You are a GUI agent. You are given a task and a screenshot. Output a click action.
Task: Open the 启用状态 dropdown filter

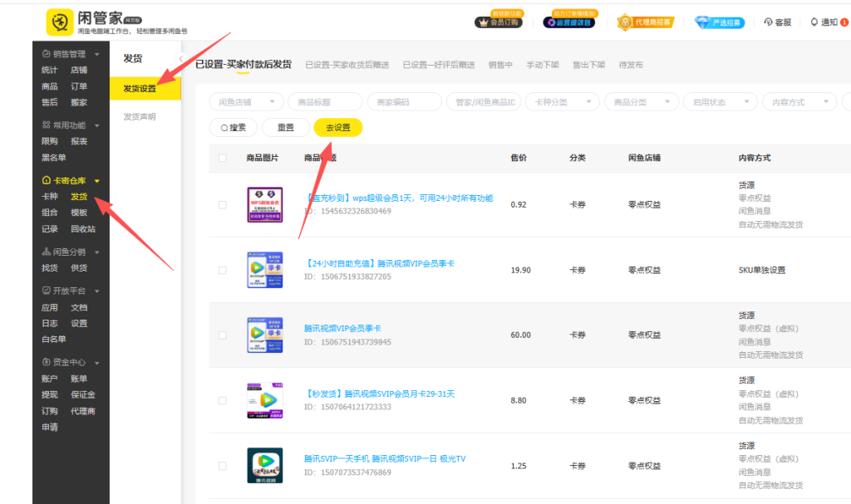click(x=720, y=102)
